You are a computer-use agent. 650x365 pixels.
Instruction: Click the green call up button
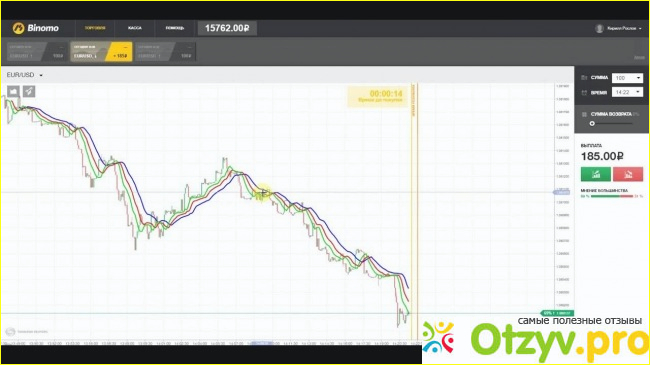596,174
